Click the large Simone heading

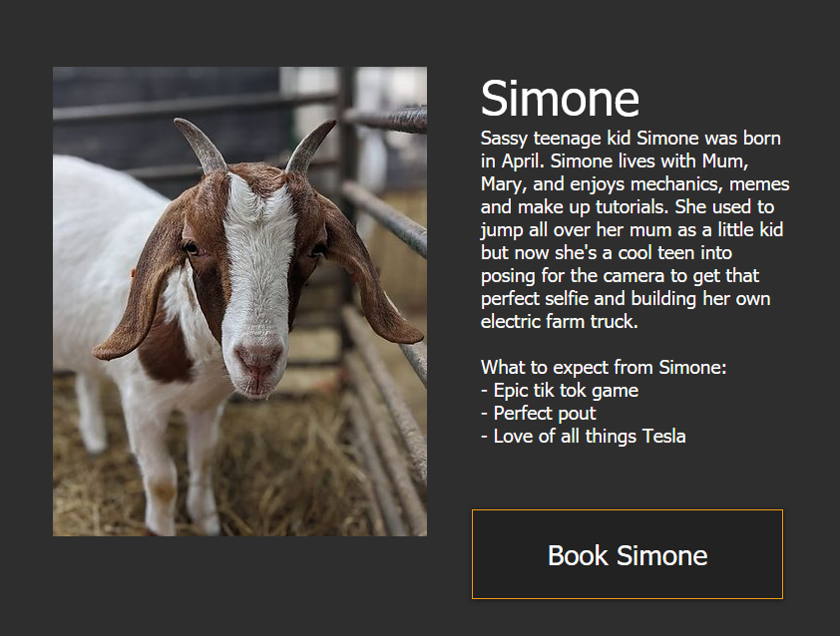click(x=560, y=98)
